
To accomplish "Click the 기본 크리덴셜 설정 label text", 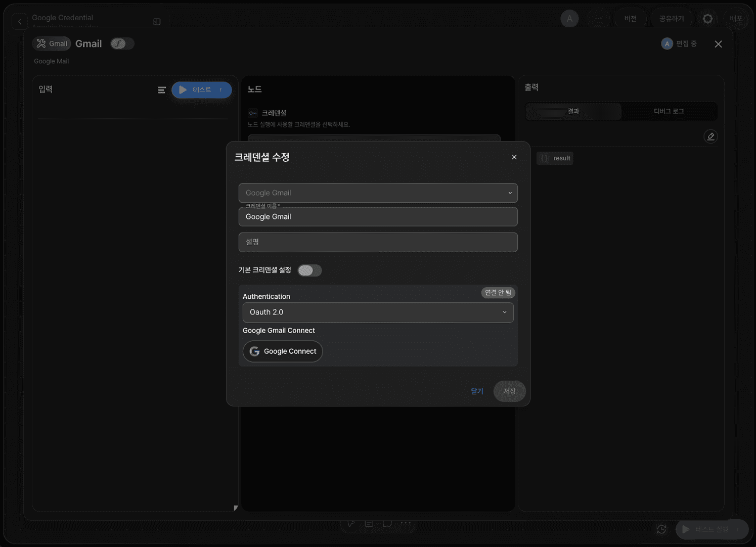I will (265, 270).
